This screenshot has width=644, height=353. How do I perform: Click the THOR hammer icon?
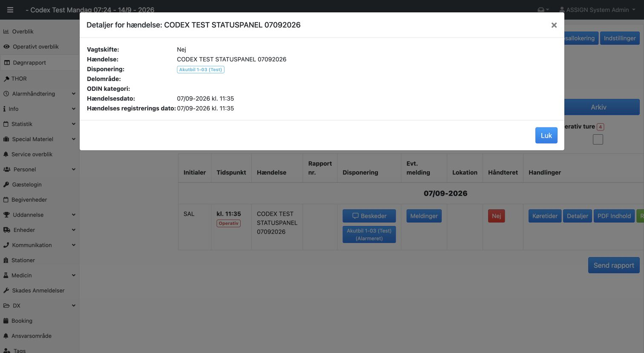click(x=6, y=79)
